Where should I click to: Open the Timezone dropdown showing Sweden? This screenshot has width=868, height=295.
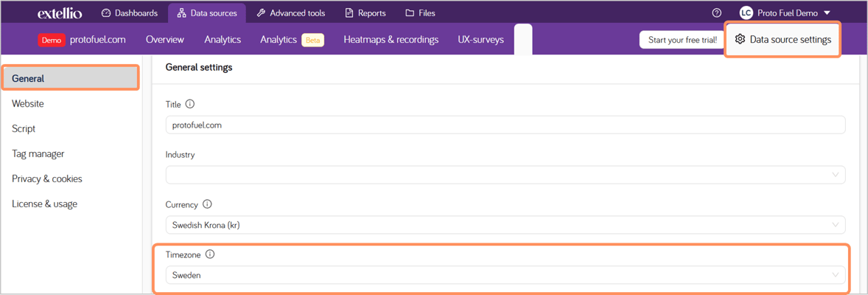click(505, 275)
